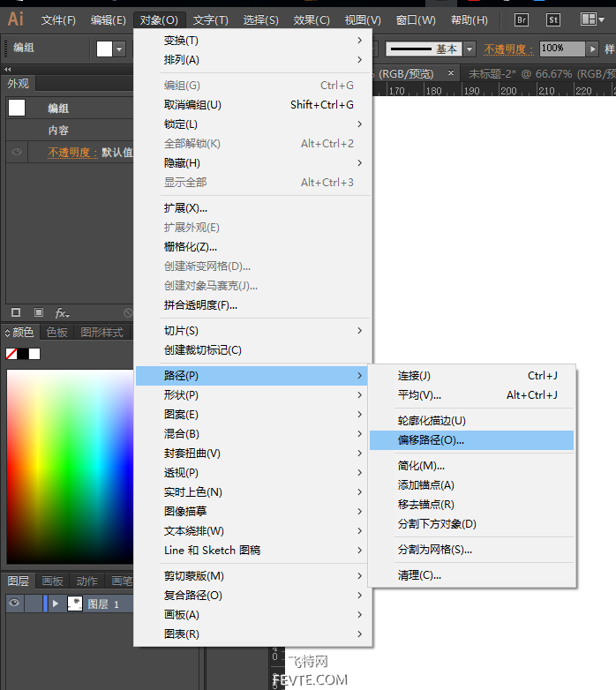This screenshot has height=690, width=616.
Task: Choose 分割下方对象(D) menu item
Action: click(471, 523)
